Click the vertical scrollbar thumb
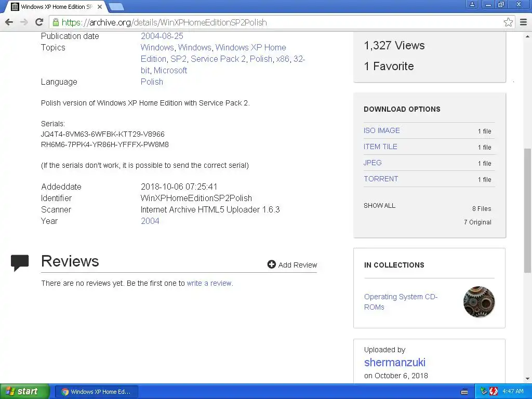The image size is (532, 399). (527, 210)
